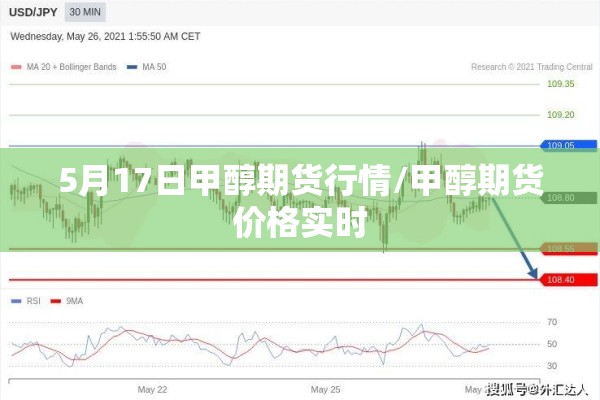Click 'Research © 2021 Trading Central' credit
Screen dimensions: 600x400
tap(532, 67)
